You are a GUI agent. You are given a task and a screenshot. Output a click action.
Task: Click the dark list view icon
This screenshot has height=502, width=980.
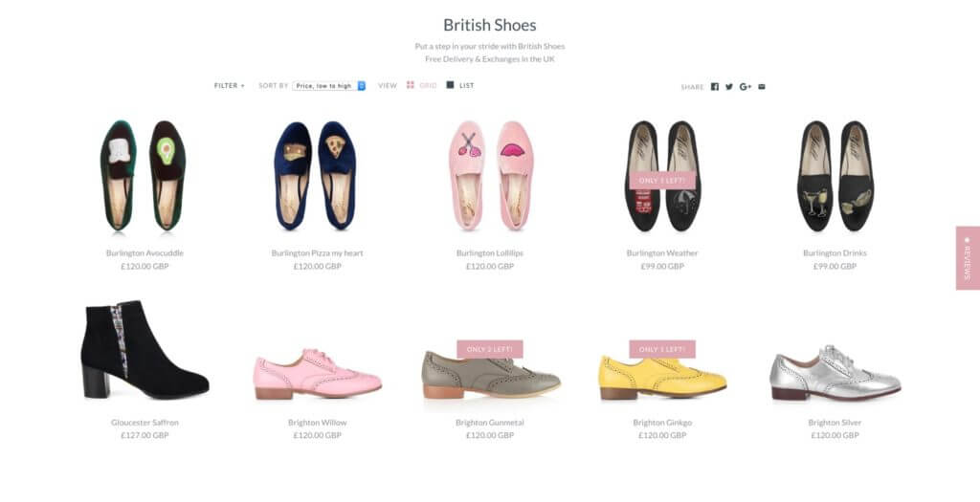(x=450, y=85)
